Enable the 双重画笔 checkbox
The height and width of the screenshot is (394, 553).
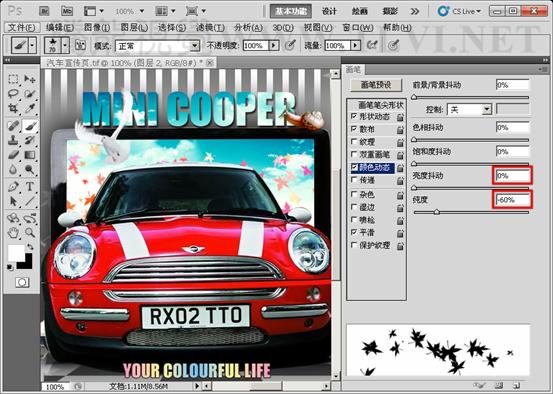point(354,154)
